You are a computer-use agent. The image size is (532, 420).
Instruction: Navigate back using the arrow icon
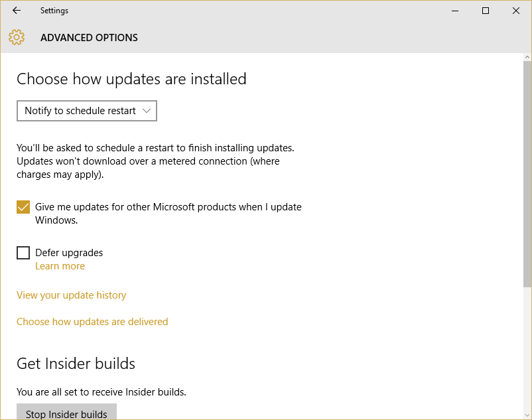pyautogui.click(x=16, y=11)
